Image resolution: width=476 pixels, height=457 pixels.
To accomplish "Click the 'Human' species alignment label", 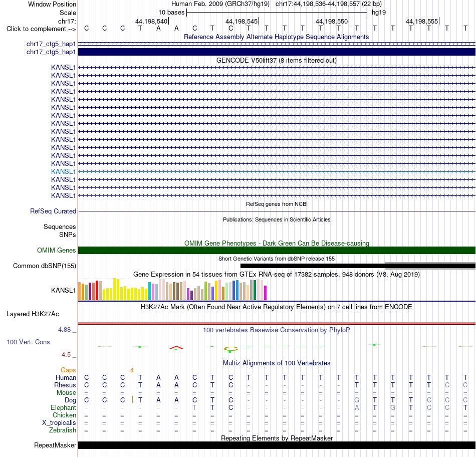I will (66, 377).
